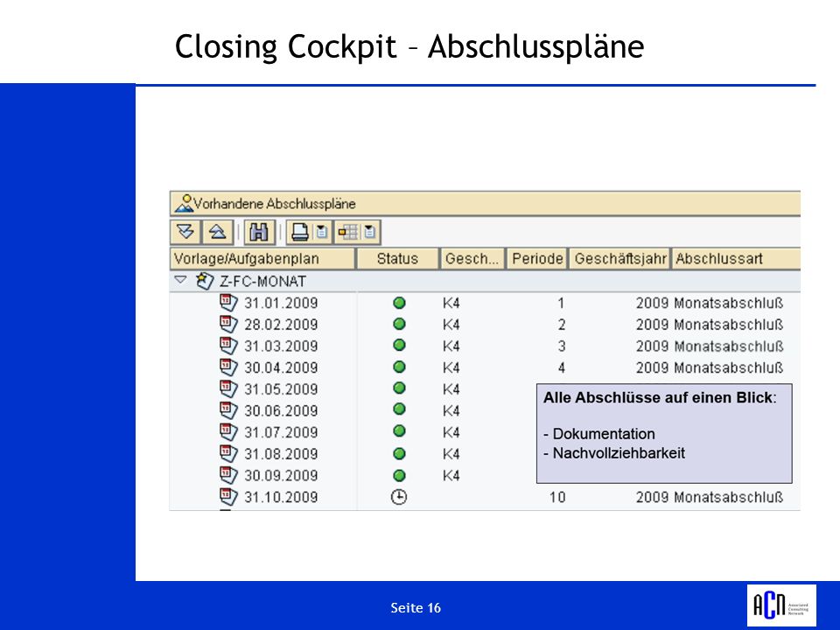Click green status light for 31.08.2009

[x=399, y=454]
